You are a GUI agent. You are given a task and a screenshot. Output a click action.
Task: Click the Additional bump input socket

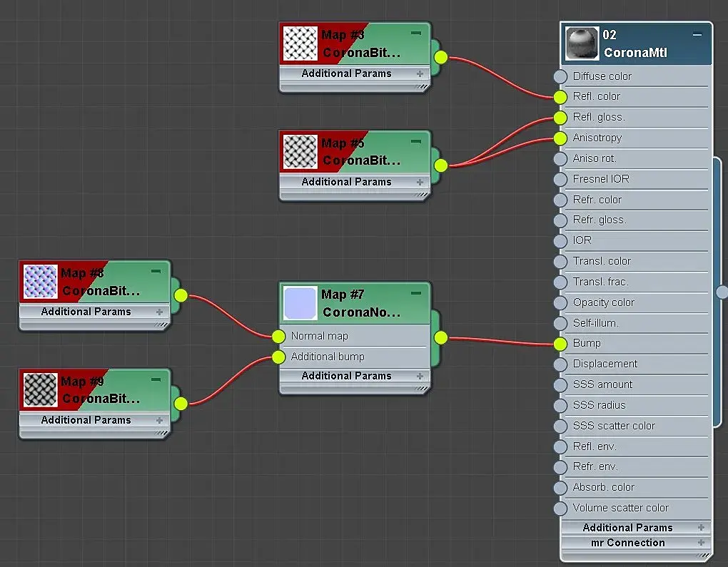click(x=278, y=357)
